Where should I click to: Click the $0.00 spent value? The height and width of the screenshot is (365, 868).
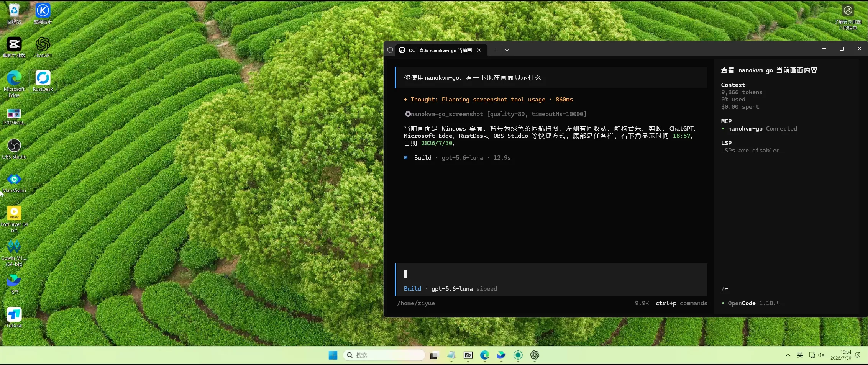tap(740, 107)
